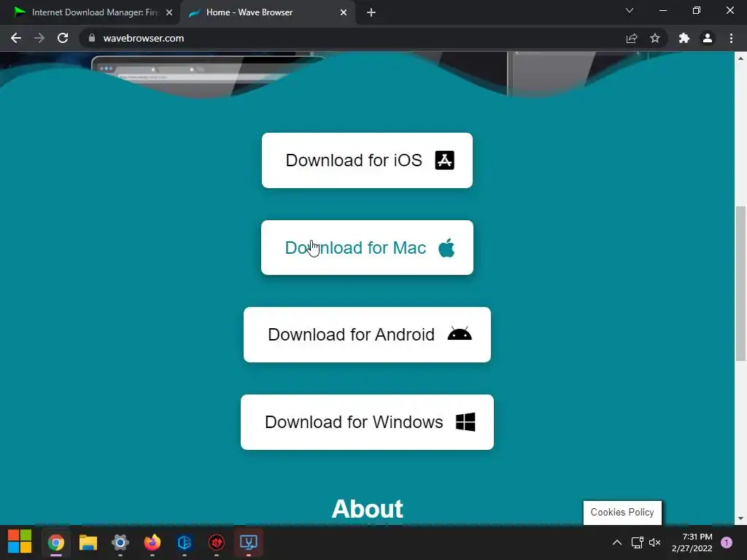Click the About heading

click(368, 508)
